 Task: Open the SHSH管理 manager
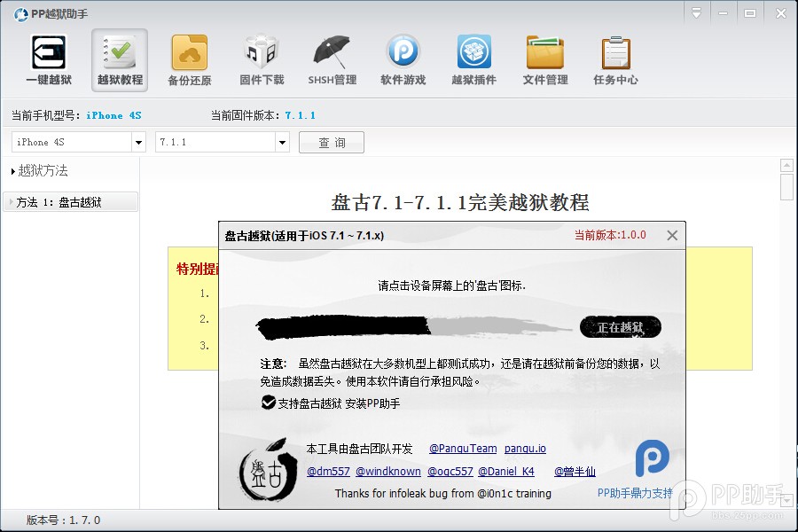332,59
